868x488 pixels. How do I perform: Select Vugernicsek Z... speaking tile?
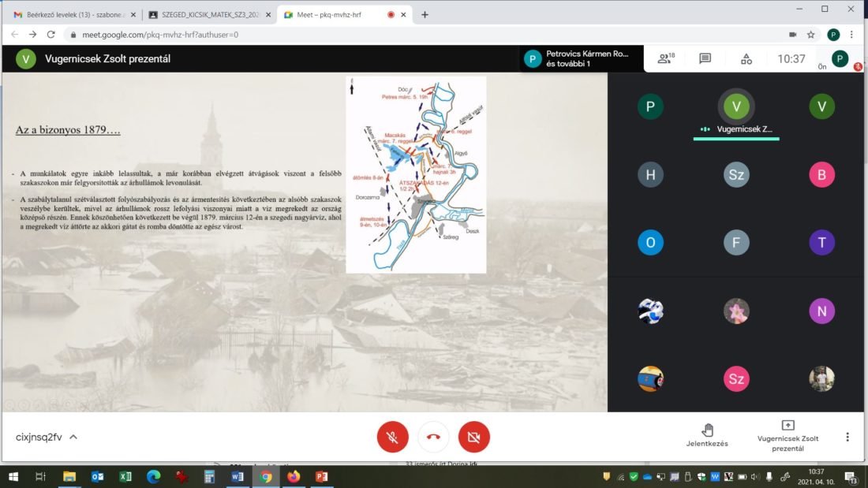click(736, 114)
